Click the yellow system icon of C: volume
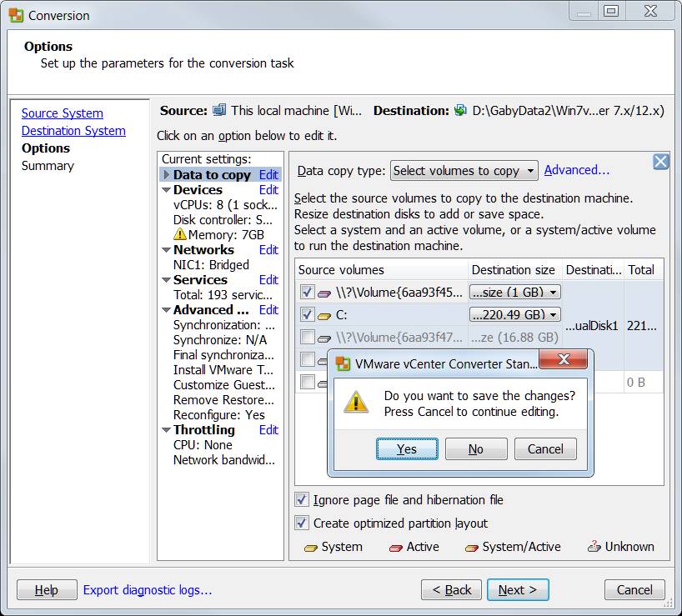The height and width of the screenshot is (616, 682). [x=324, y=316]
